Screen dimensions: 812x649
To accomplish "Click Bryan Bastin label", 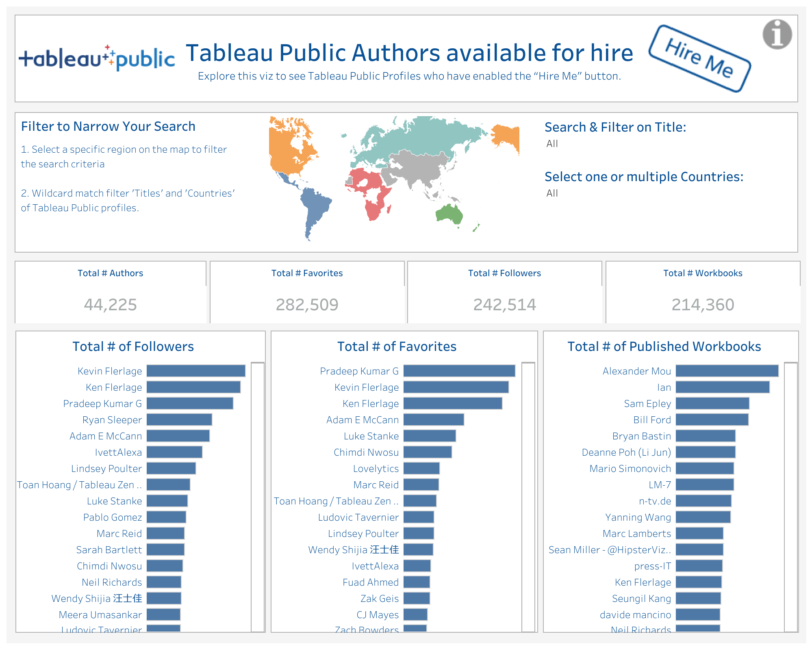I will (x=642, y=436).
